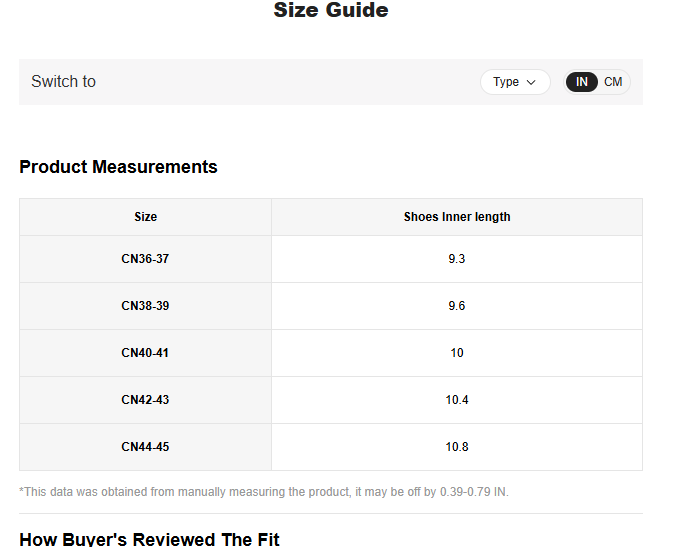This screenshot has width=676, height=547.
Task: Open the Type dropdown
Action: pyautogui.click(x=514, y=82)
